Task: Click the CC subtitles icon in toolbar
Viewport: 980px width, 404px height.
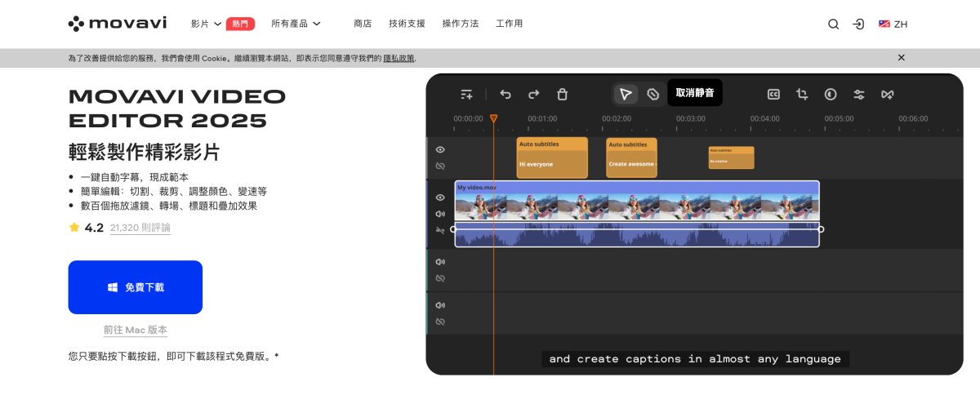Action: (773, 95)
